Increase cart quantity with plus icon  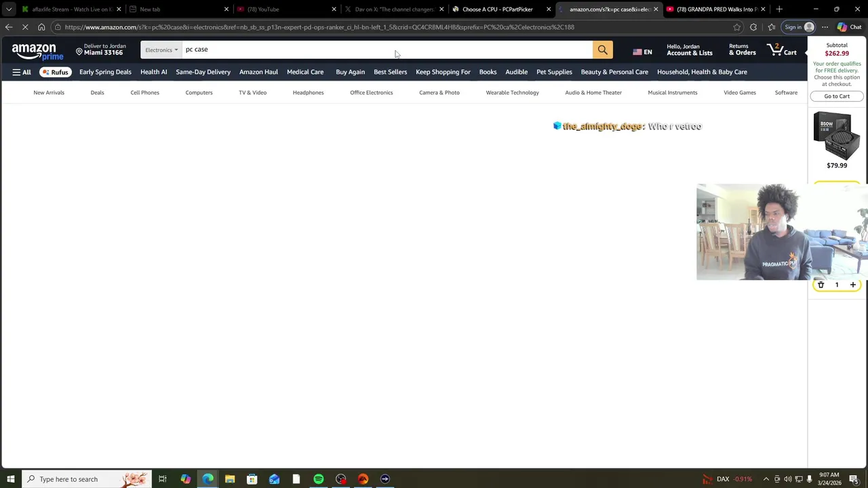pos(853,285)
